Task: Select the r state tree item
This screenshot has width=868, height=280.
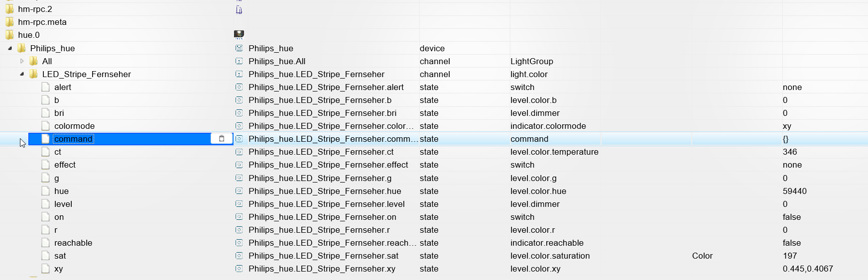Action: 56,230
